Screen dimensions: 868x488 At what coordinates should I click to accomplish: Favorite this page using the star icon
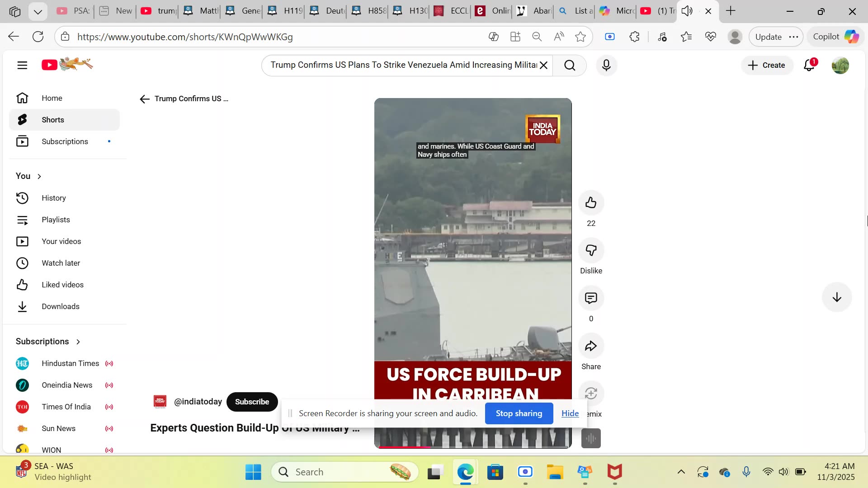pos(580,37)
